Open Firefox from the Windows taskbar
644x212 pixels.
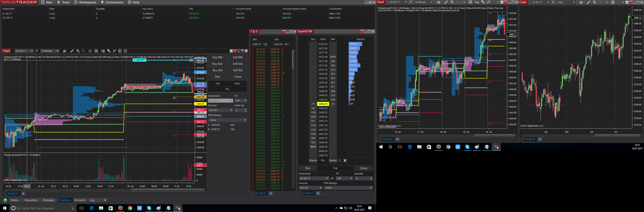pos(120,208)
